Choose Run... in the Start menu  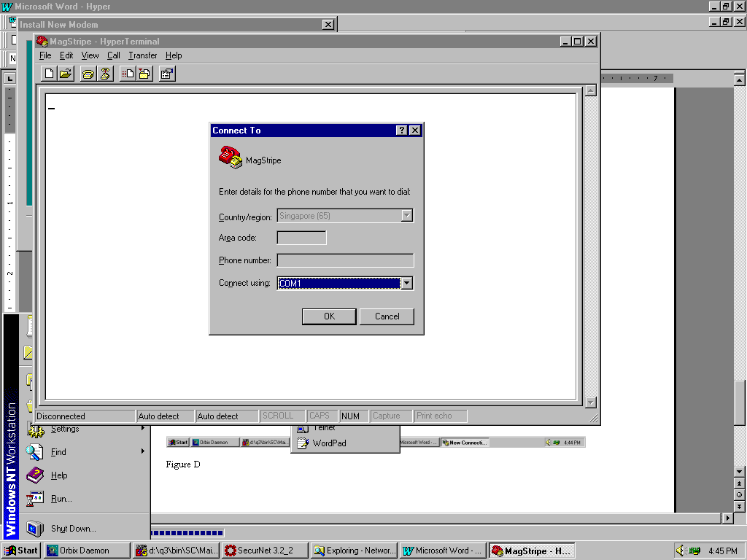click(61, 499)
